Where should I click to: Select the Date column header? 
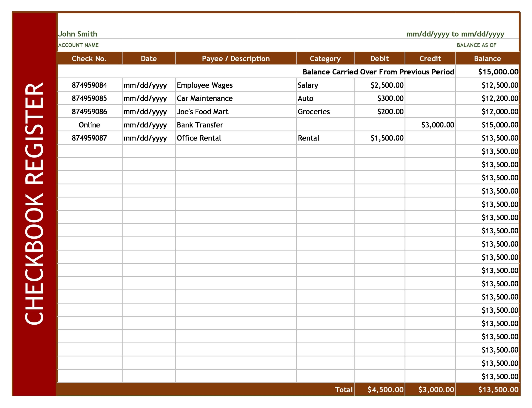pyautogui.click(x=149, y=59)
